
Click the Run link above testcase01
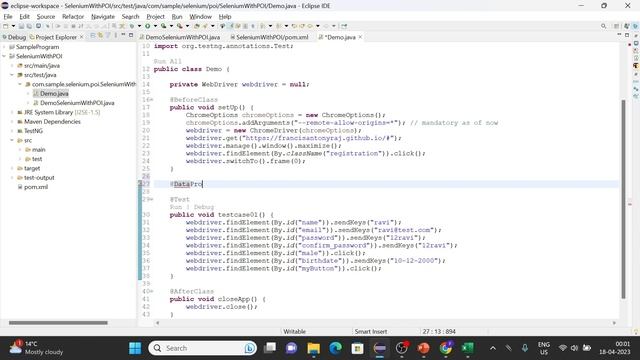pos(176,207)
